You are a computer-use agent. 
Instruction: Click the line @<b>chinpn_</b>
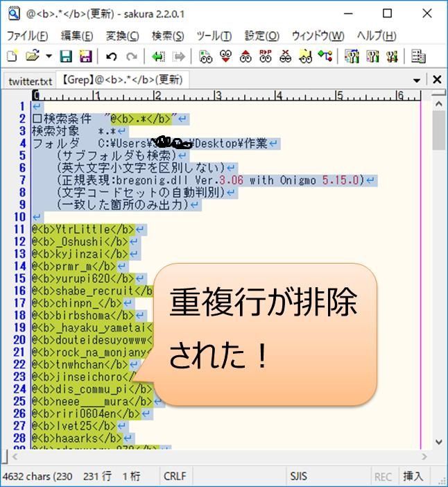coord(77,303)
